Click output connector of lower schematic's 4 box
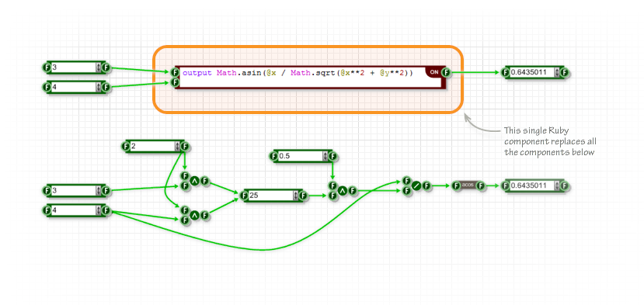644x305 pixels. [106, 210]
